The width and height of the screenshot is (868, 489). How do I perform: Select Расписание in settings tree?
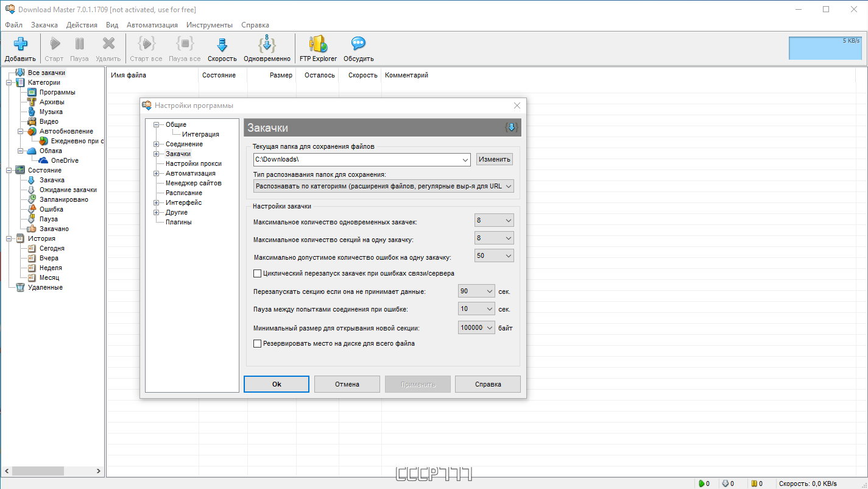point(184,193)
